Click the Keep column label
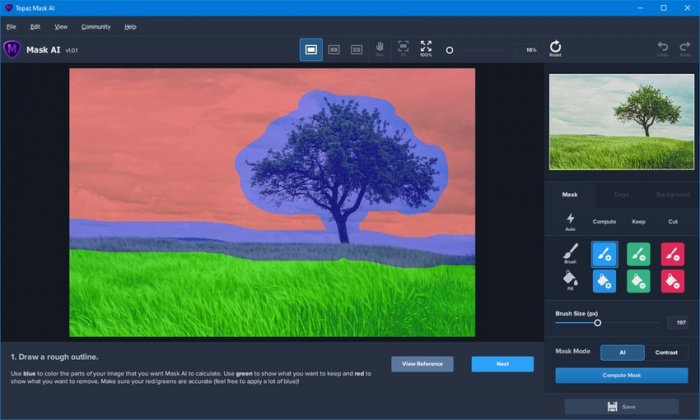This screenshot has height=420, width=700. (x=638, y=221)
